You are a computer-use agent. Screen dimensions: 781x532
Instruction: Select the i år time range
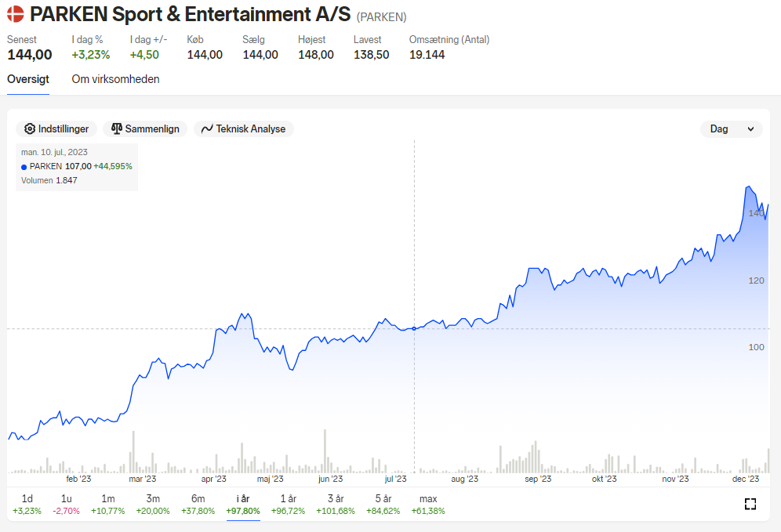pyautogui.click(x=243, y=504)
